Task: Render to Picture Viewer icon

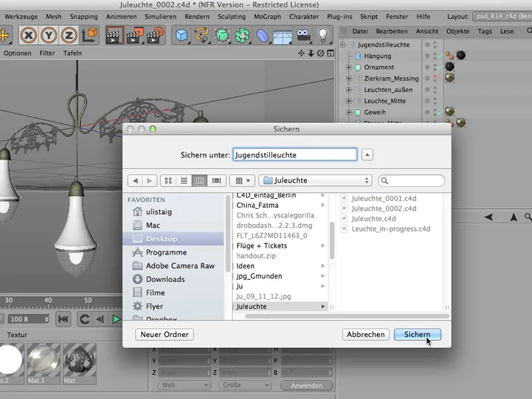Action: click(134, 35)
